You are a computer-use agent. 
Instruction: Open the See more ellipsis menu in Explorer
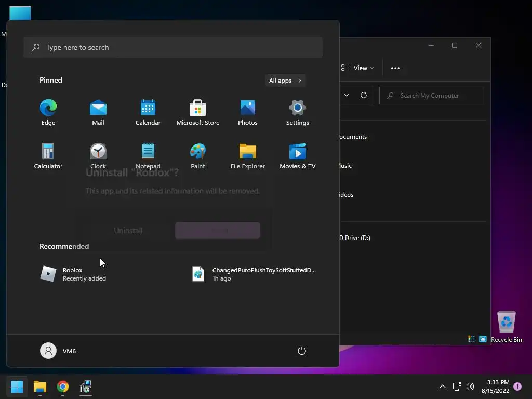point(395,68)
